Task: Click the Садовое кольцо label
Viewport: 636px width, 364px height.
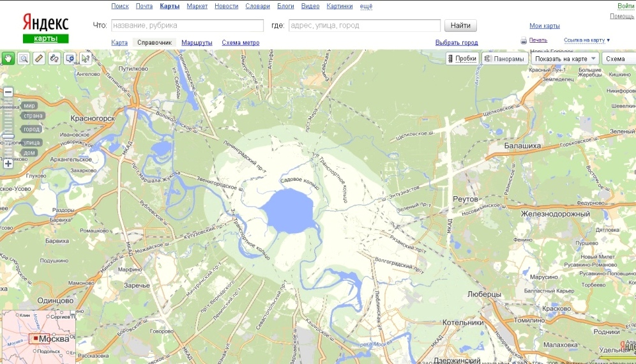Action: coord(299,183)
